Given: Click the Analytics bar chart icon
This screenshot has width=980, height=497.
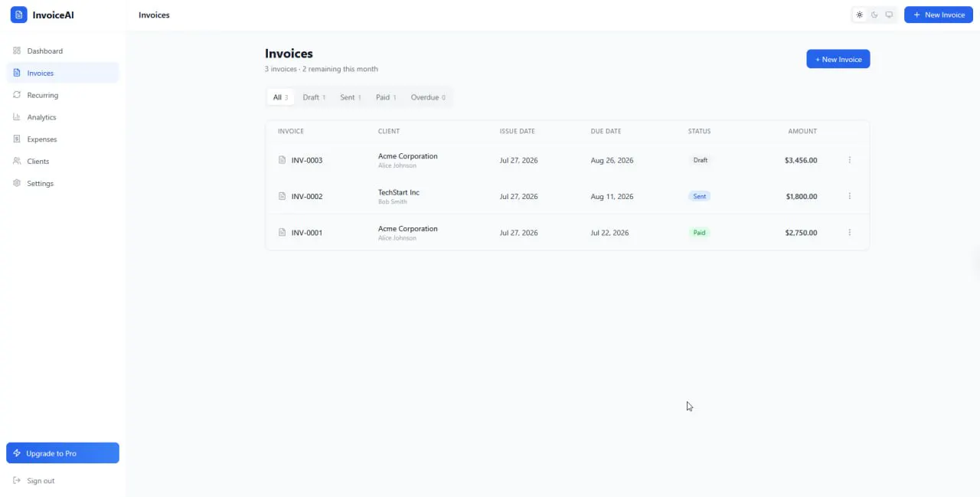Looking at the screenshot, I should [x=17, y=117].
